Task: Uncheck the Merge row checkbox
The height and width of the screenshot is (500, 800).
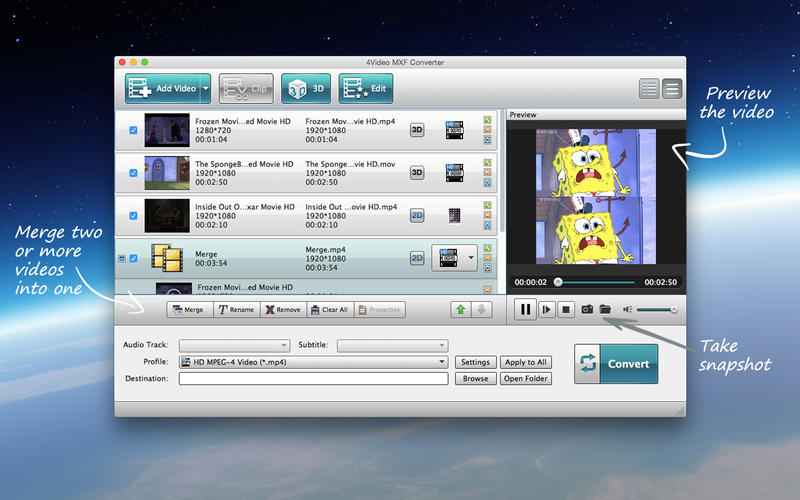Action: 133,259
